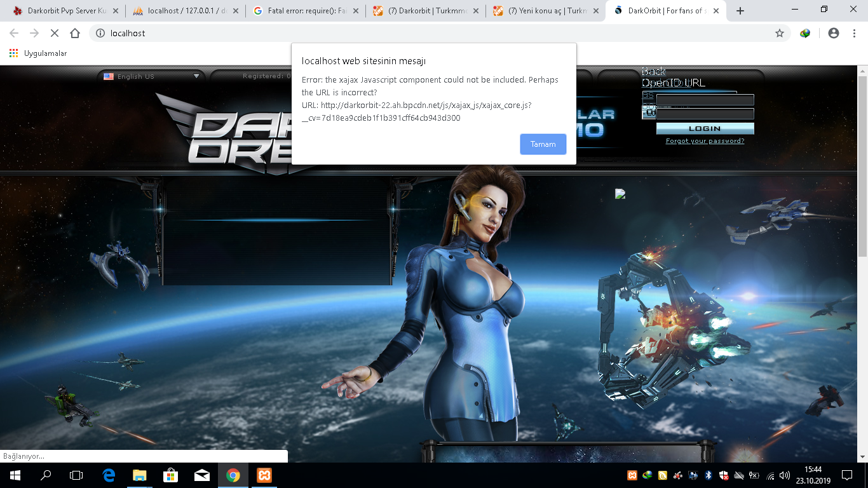This screenshot has width=868, height=488.
Task: Close the '(7) Darkorbit | Turkmmo' tab
Action: click(476, 11)
